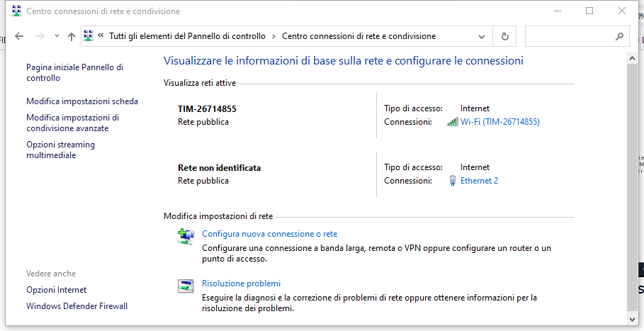Click the Control Panel icon in the address bar
Image resolution: width=644 pixels, height=331 pixels.
[89, 36]
